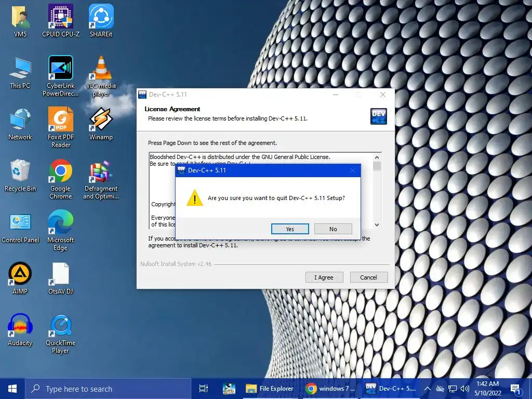Close the quit confirmation dialog

click(x=353, y=170)
